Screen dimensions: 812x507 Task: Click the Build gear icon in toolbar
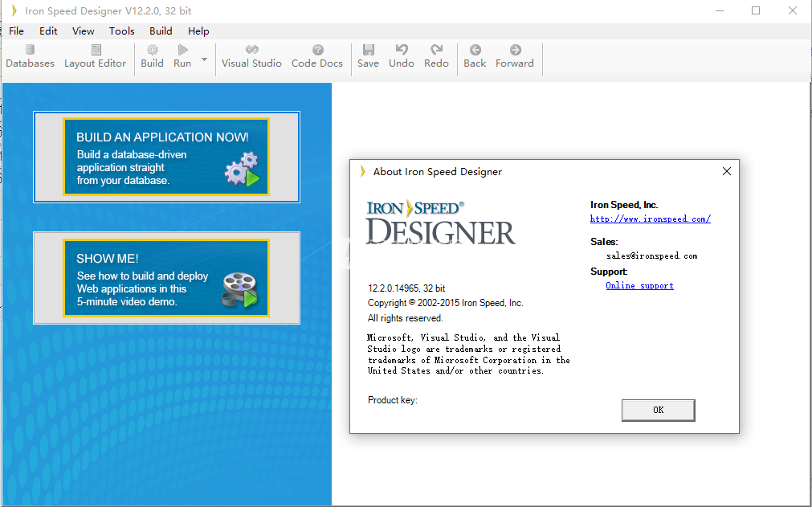pyautogui.click(x=153, y=51)
